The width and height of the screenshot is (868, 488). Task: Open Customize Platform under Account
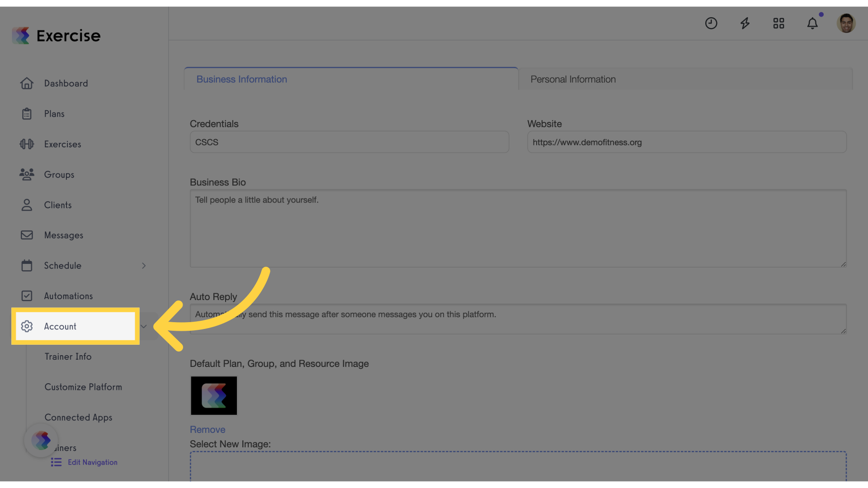click(x=83, y=387)
